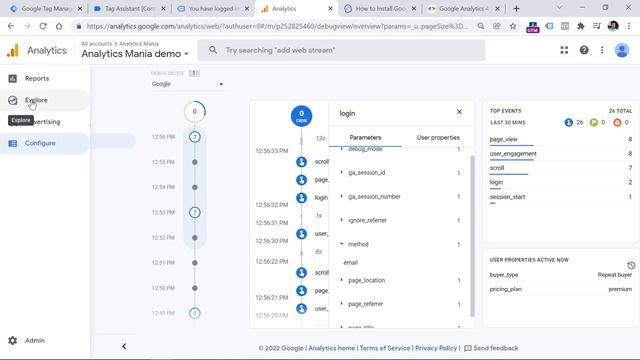This screenshot has width=640, height=360.
Task: Expand the ignore_referrer parameter
Action: tap(342, 220)
